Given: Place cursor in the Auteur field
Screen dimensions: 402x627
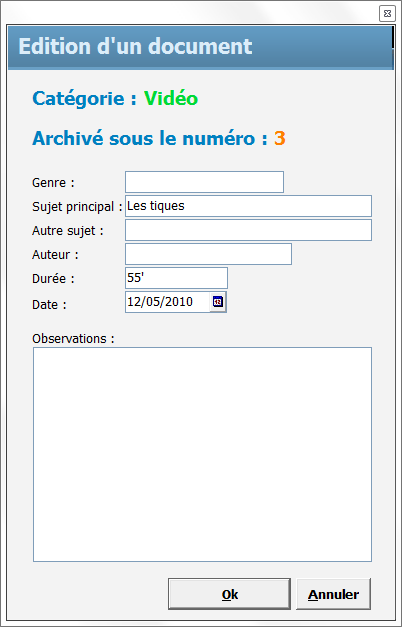Looking at the screenshot, I should click(x=208, y=254).
